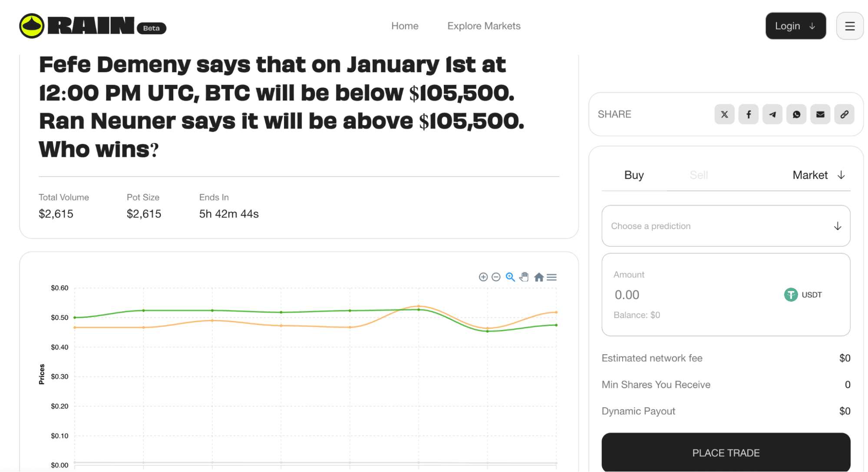Viewport: 868px width, 472px height.
Task: Select the zoom-in tool on the chart
Action: point(483,277)
